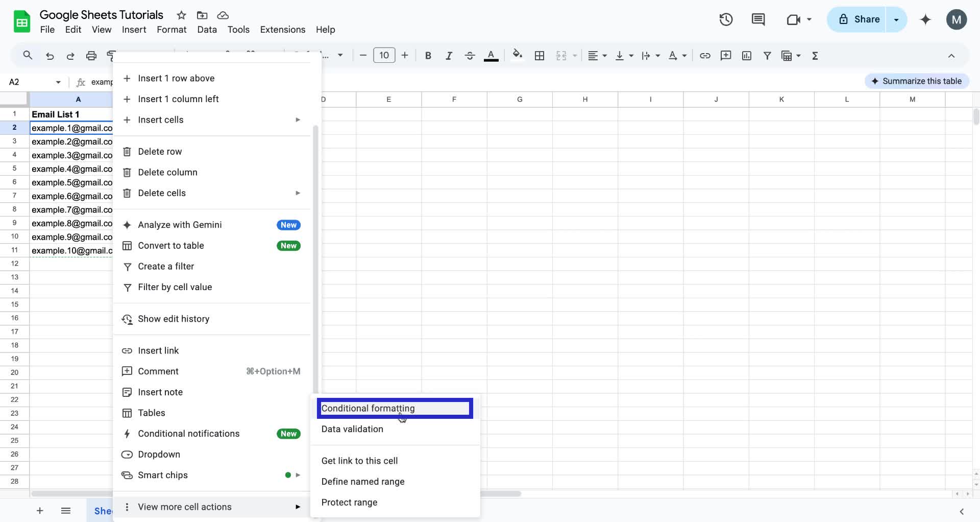Create a filter via toolbar icon

tap(768, 55)
